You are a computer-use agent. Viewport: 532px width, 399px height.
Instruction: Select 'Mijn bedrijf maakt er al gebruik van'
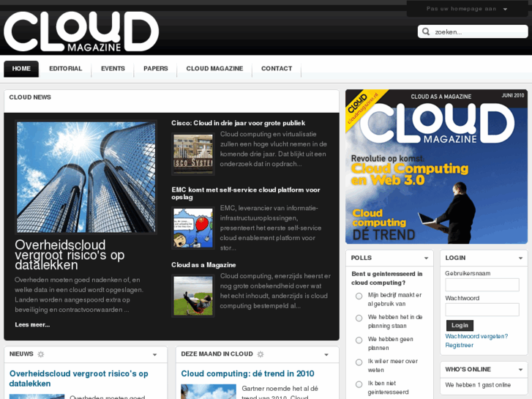click(x=359, y=296)
